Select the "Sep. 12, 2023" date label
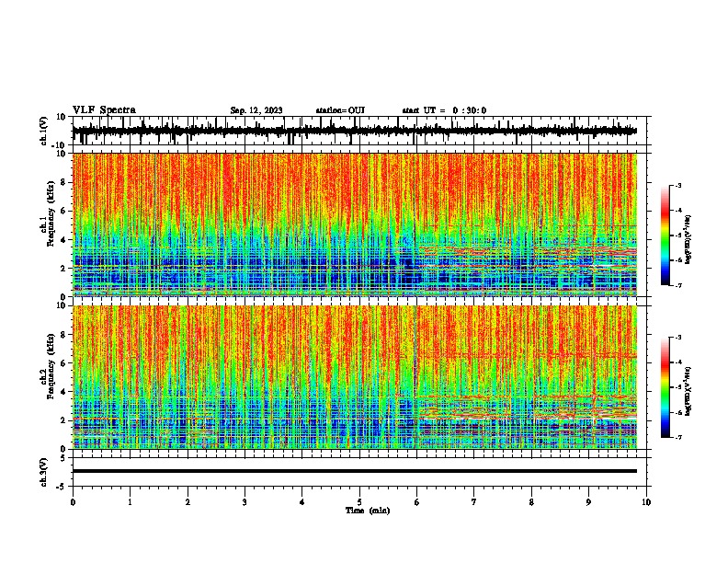Image resolution: width=728 pixels, height=563 pixels. point(256,110)
